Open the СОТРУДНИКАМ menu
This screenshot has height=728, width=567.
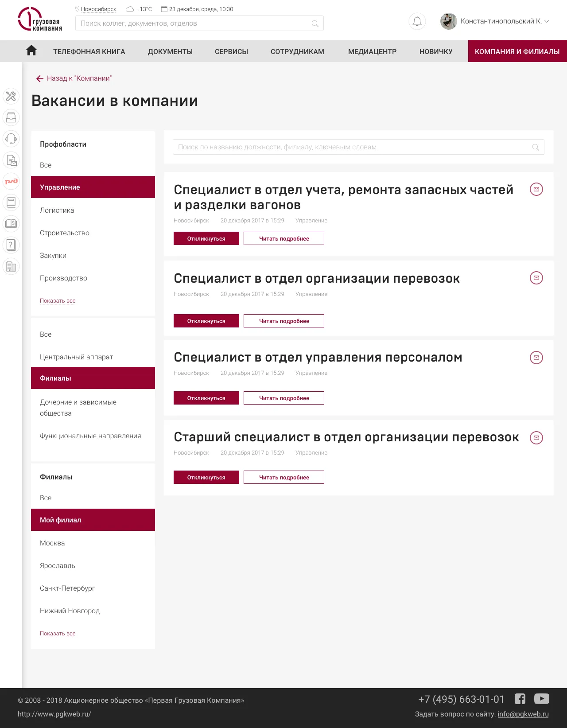297,51
